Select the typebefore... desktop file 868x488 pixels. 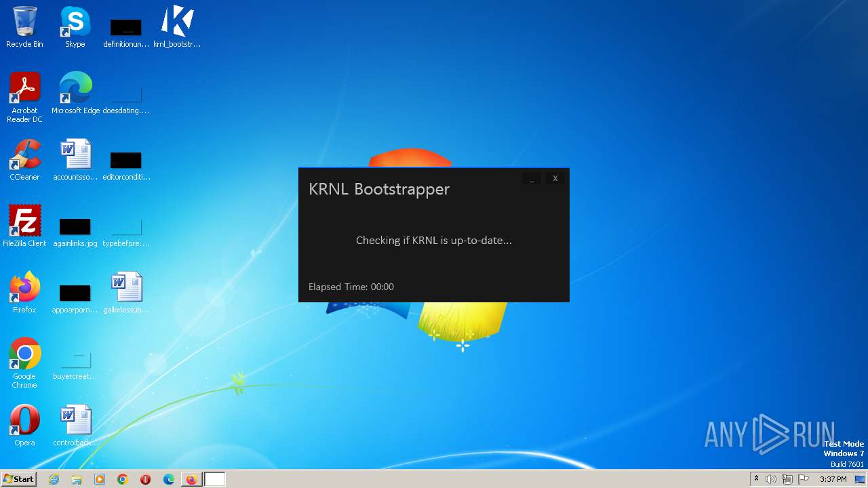point(126,232)
